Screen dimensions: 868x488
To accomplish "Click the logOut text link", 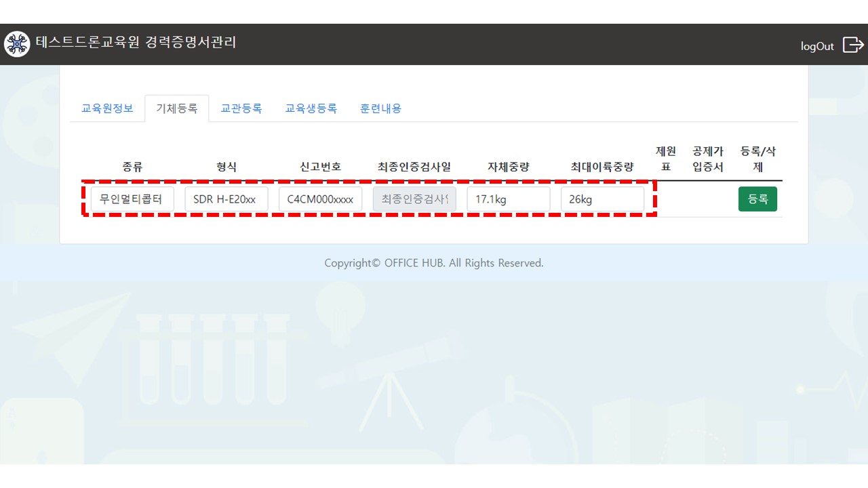I will 817,46.
